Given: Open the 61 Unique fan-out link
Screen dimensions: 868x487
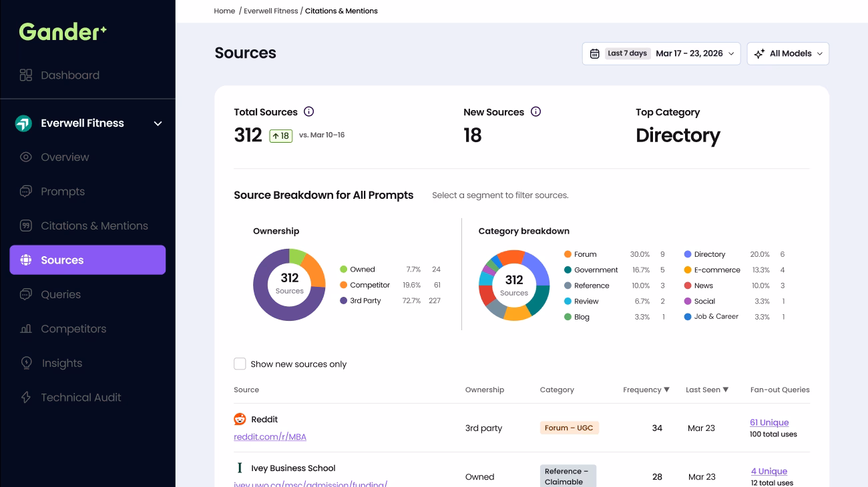Looking at the screenshot, I should click(x=769, y=422).
